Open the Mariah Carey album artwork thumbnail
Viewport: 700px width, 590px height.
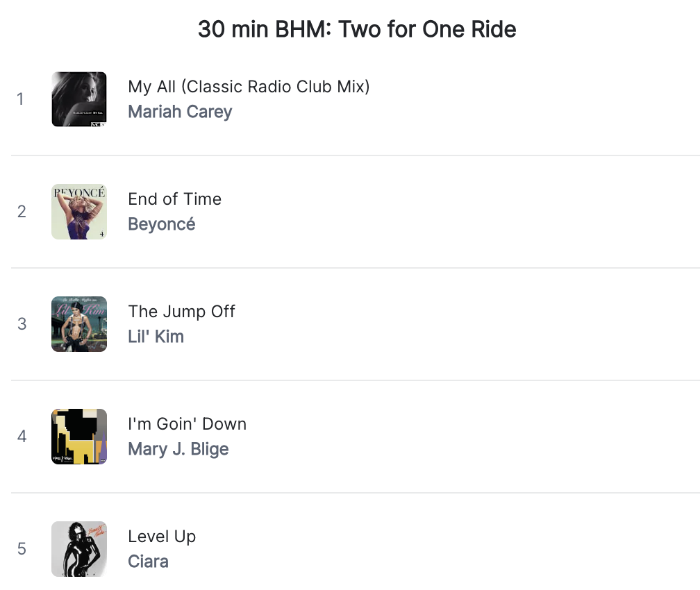(78, 99)
